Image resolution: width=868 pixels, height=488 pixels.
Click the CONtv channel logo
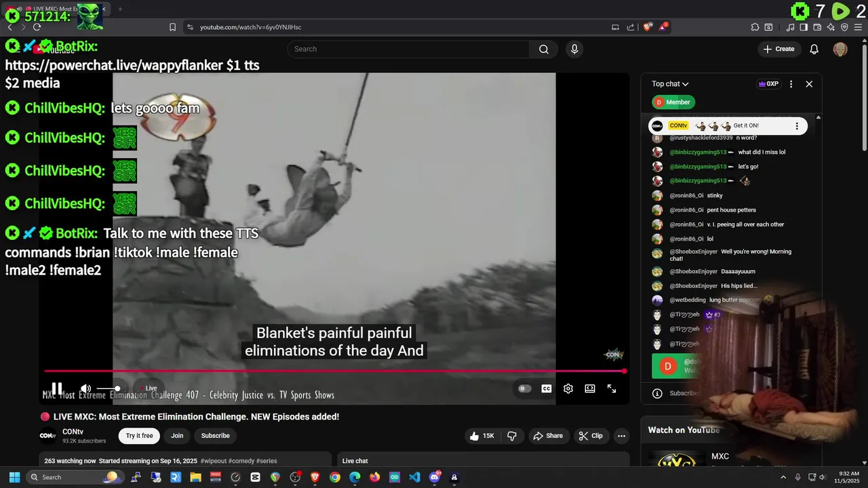click(47, 436)
